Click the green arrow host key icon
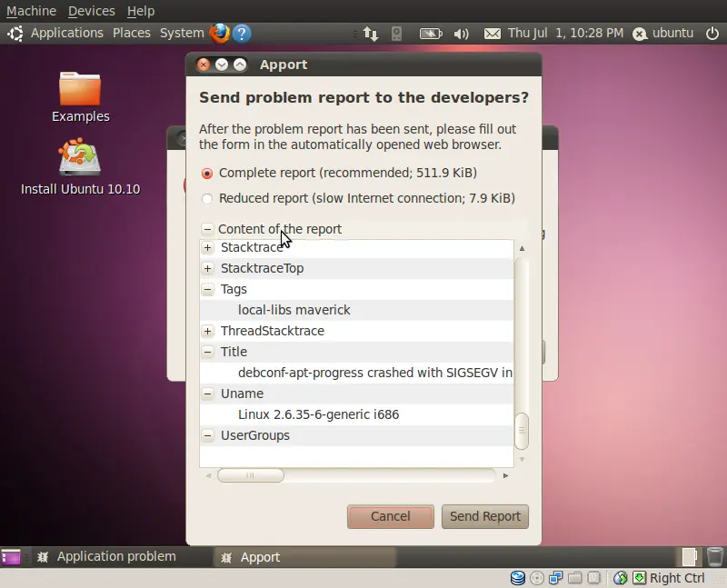The width and height of the screenshot is (727, 588). pos(639,578)
